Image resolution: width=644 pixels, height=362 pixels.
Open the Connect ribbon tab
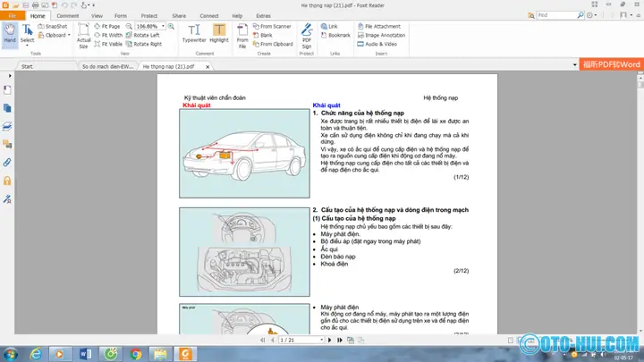tap(209, 15)
